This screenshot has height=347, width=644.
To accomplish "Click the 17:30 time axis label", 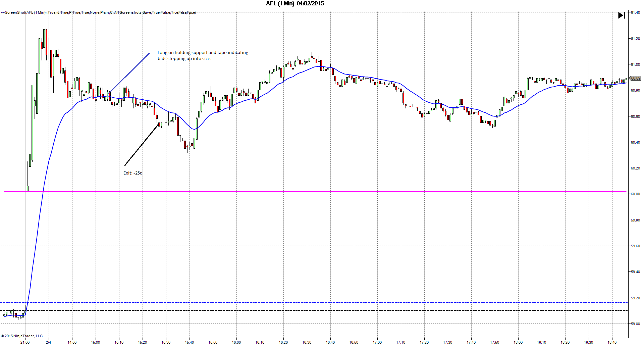I will point(448,342).
